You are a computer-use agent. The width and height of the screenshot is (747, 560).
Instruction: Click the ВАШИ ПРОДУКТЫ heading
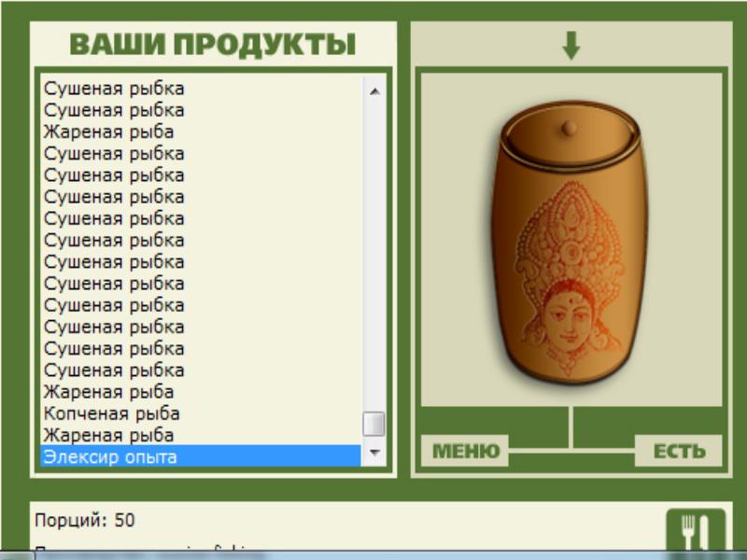[213, 45]
